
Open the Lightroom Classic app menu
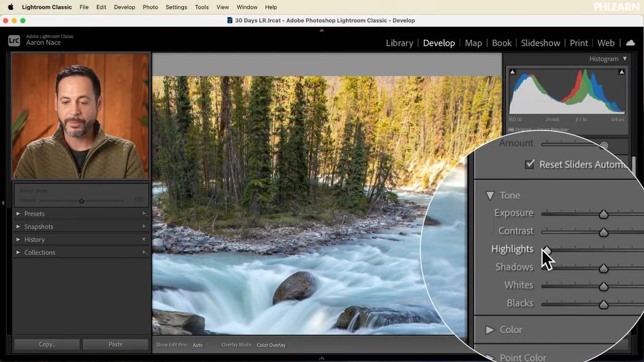47,7
